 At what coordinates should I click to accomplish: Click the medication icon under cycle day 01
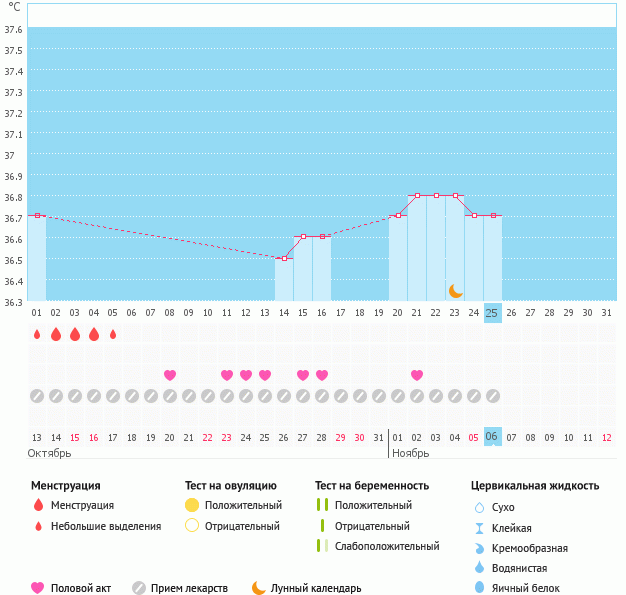coord(37,395)
